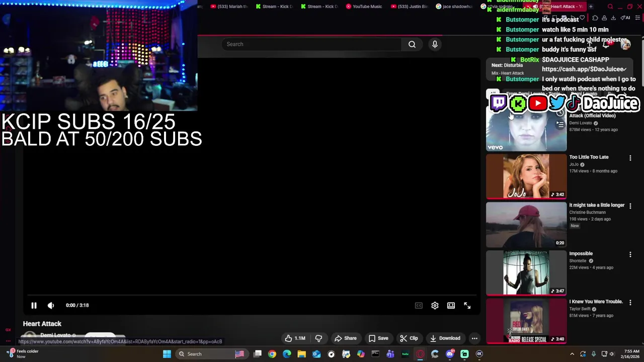The image size is (644, 362).
Task: Open the Feels colder weather widget
Action: pos(23,354)
